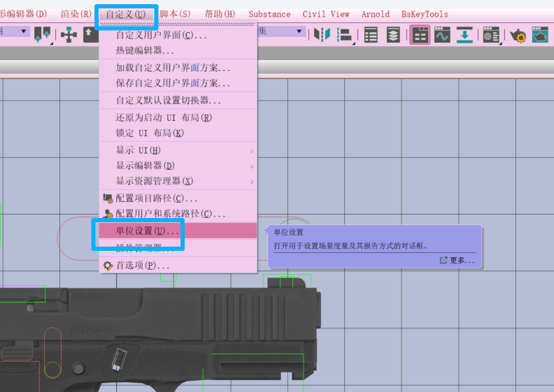Open 自定义默认设置切换器... entry

(178, 100)
